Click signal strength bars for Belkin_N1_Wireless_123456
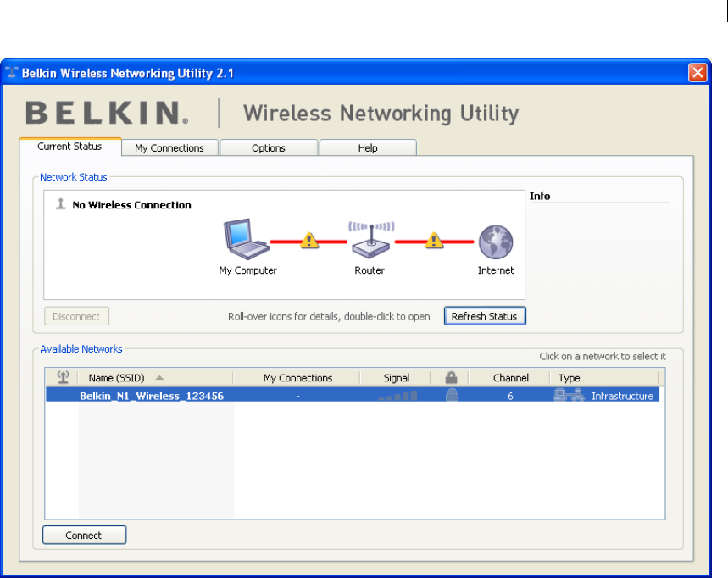 397,396
